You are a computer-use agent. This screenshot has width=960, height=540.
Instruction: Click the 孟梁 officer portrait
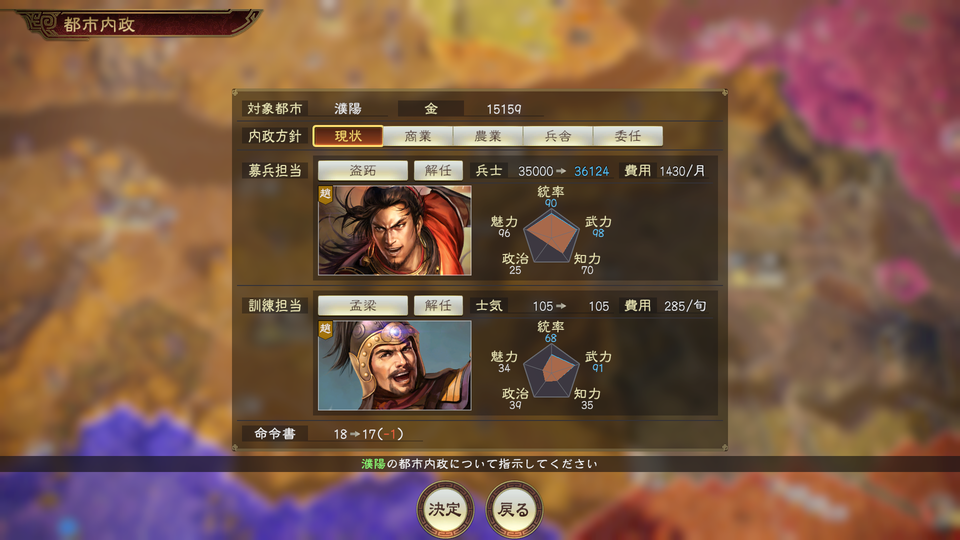click(x=395, y=365)
